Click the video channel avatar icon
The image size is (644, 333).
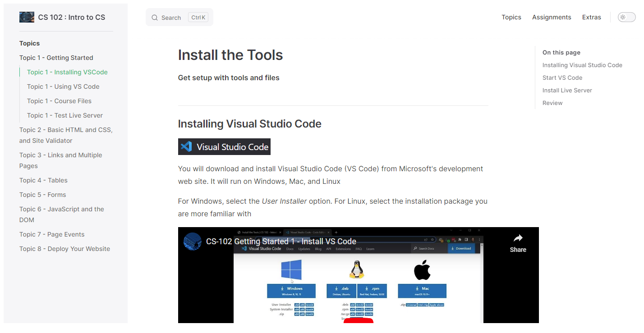pos(192,241)
